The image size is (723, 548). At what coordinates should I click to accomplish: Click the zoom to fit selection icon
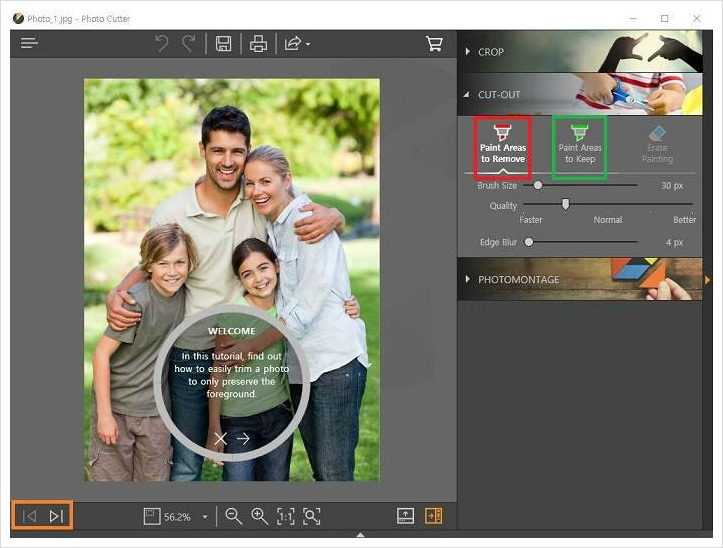point(312,516)
